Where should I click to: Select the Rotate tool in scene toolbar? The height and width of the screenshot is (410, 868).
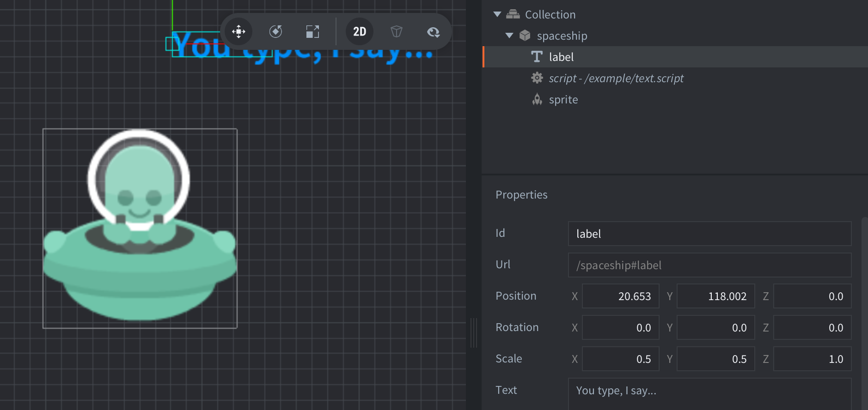(276, 31)
